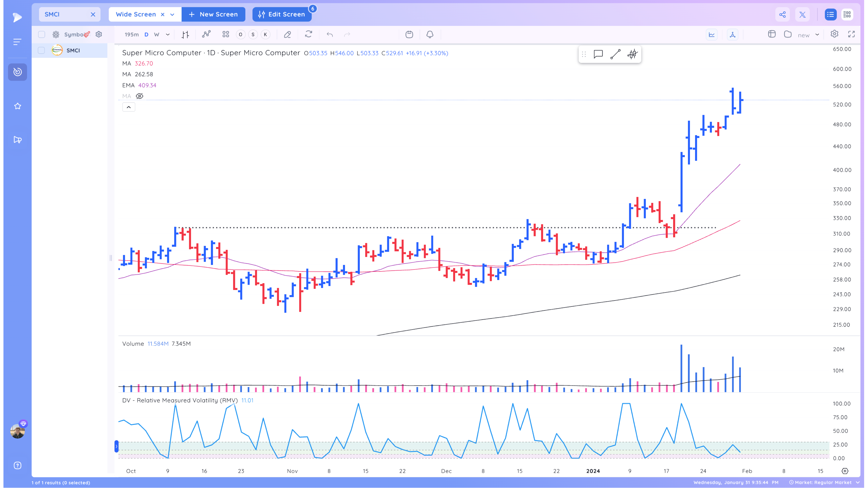This screenshot has width=868, height=488.
Task: Click the watchlist panel resize handle
Action: tap(111, 258)
